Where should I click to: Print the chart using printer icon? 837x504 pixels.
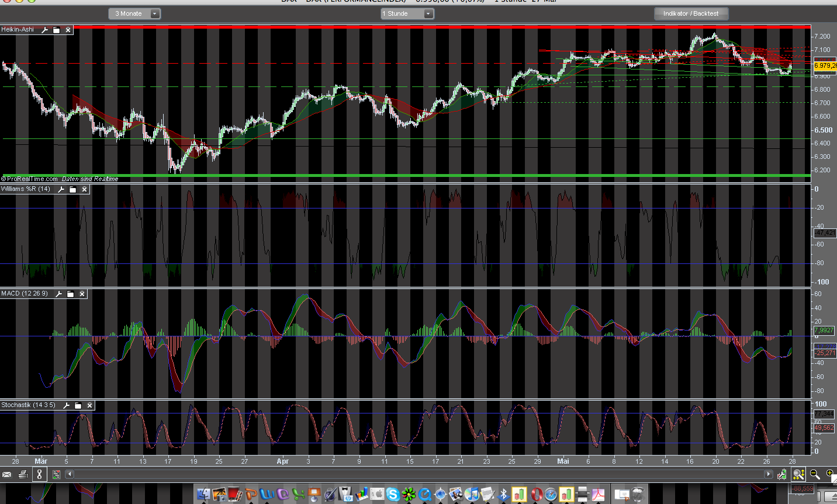[x=23, y=475]
